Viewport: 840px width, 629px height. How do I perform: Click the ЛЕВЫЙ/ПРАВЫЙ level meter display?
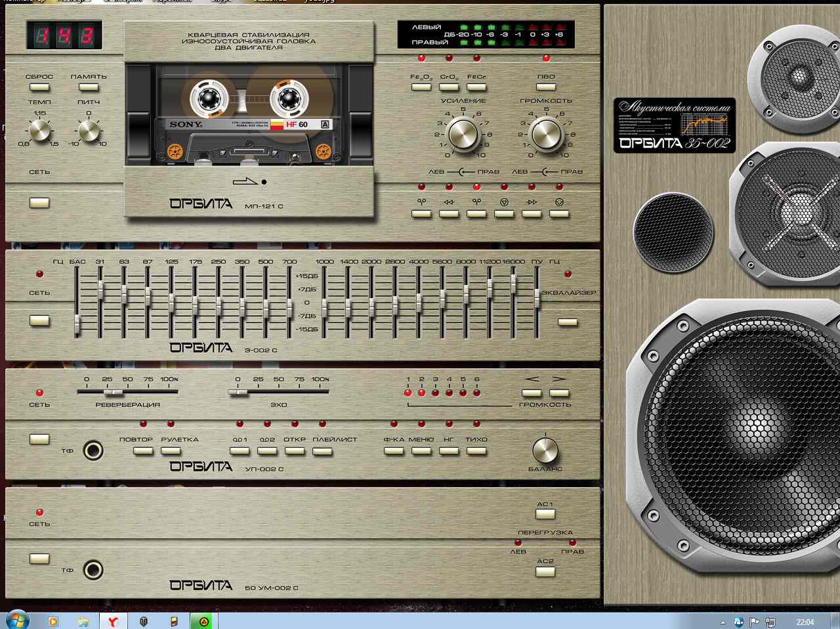486,34
